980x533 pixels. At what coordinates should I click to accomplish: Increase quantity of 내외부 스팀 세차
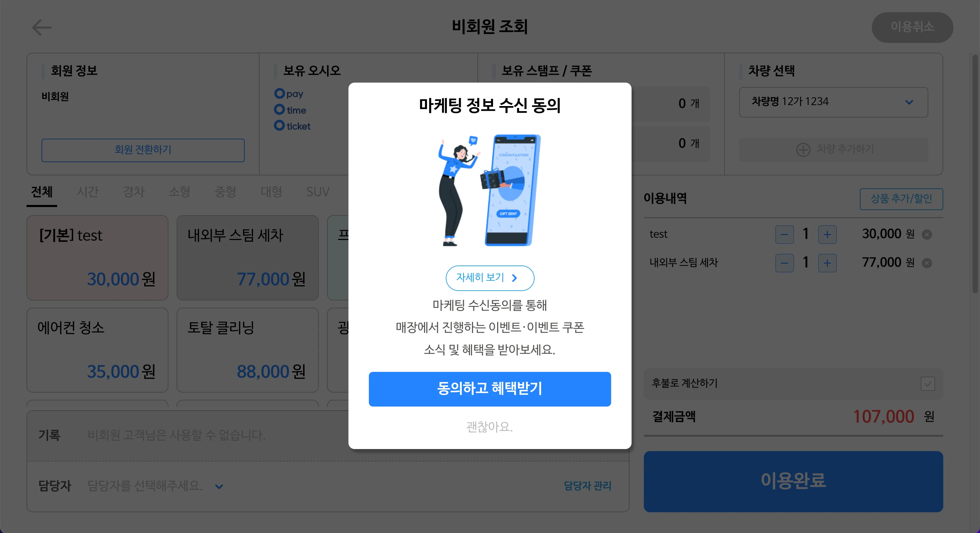coord(828,263)
